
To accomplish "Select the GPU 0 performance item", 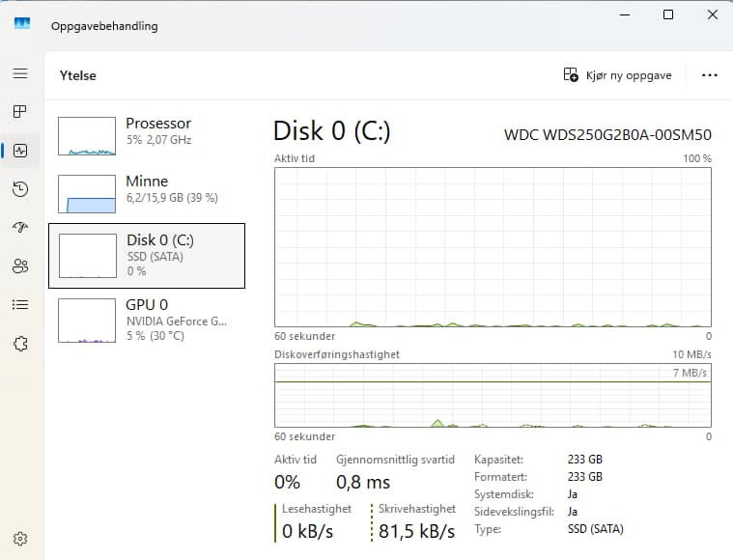I will coord(147,321).
